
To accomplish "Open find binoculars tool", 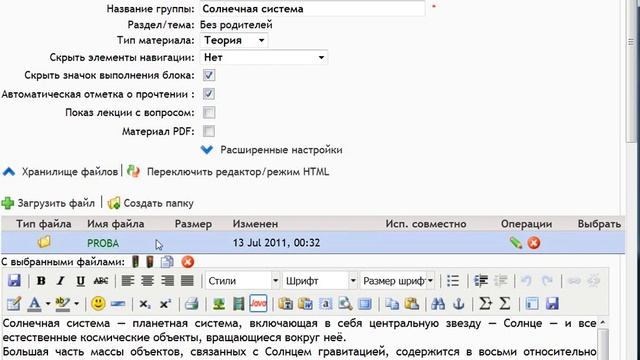I will tap(438, 304).
